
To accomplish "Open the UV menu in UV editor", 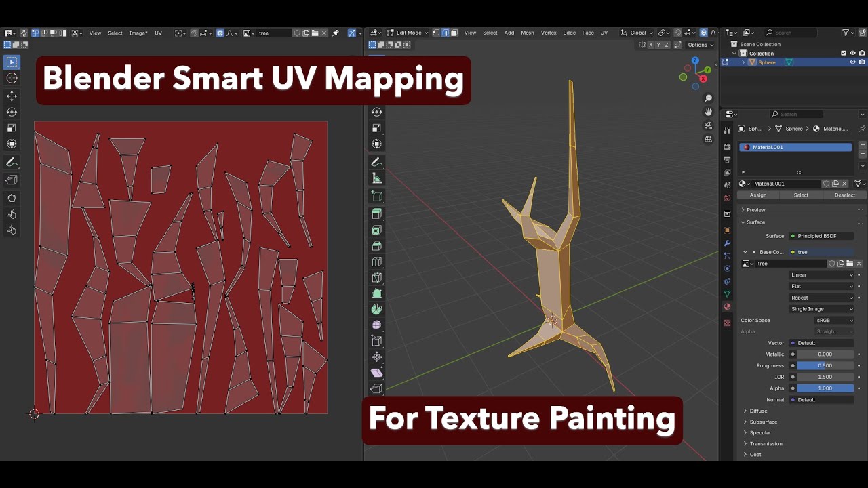I will 158,33.
